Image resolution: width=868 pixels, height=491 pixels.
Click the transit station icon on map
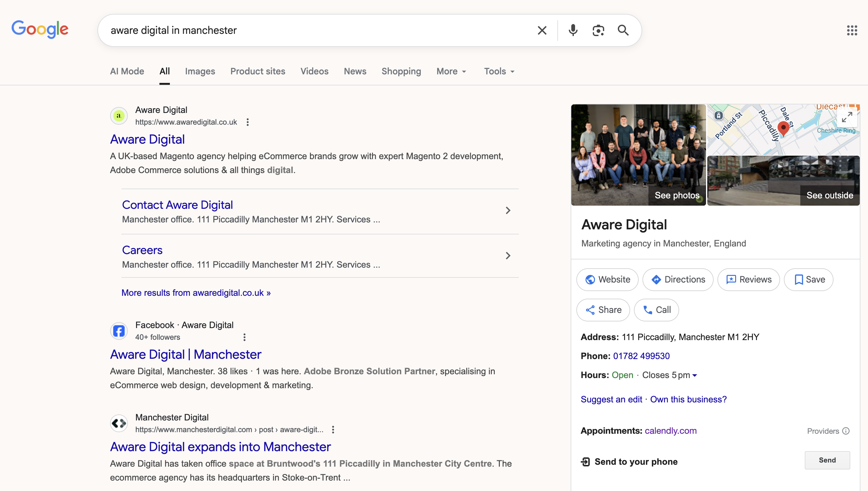coord(718,116)
